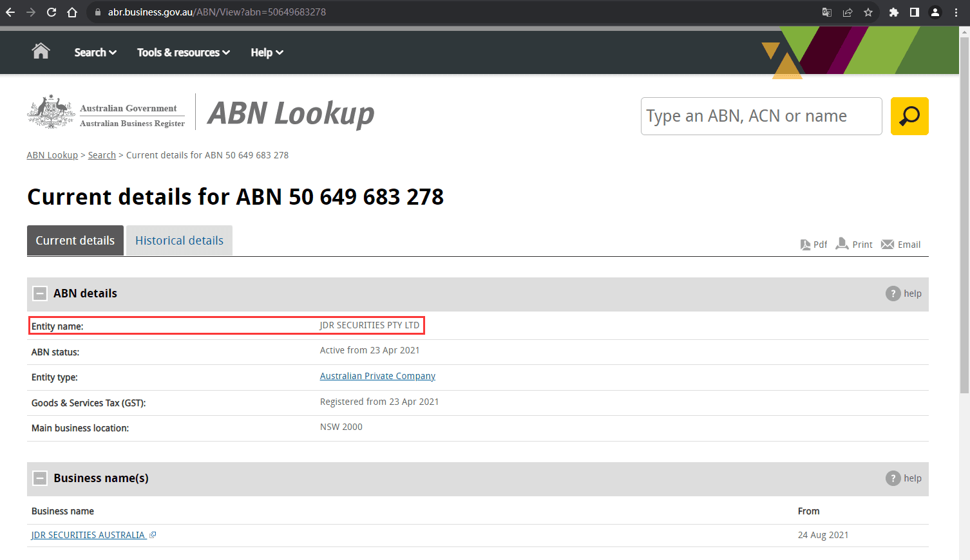Focus the ABN, ACN or name search field
The image size is (970, 560).
click(x=761, y=116)
